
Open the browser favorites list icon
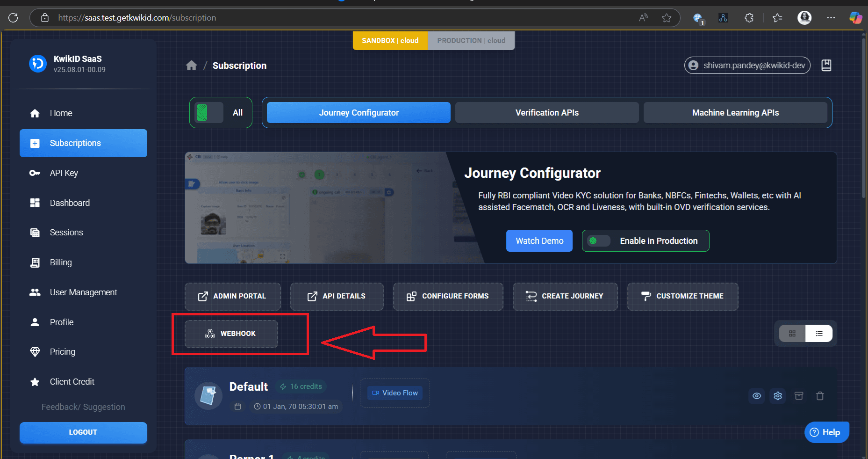coord(777,18)
